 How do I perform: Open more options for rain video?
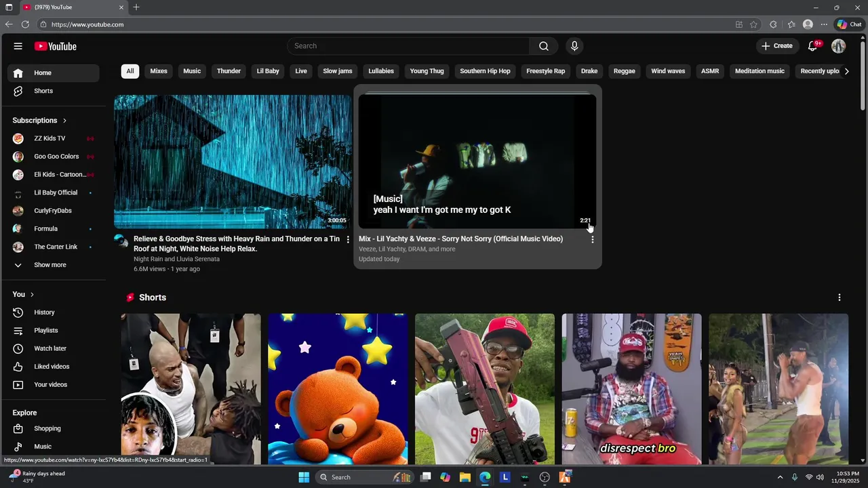coord(348,239)
